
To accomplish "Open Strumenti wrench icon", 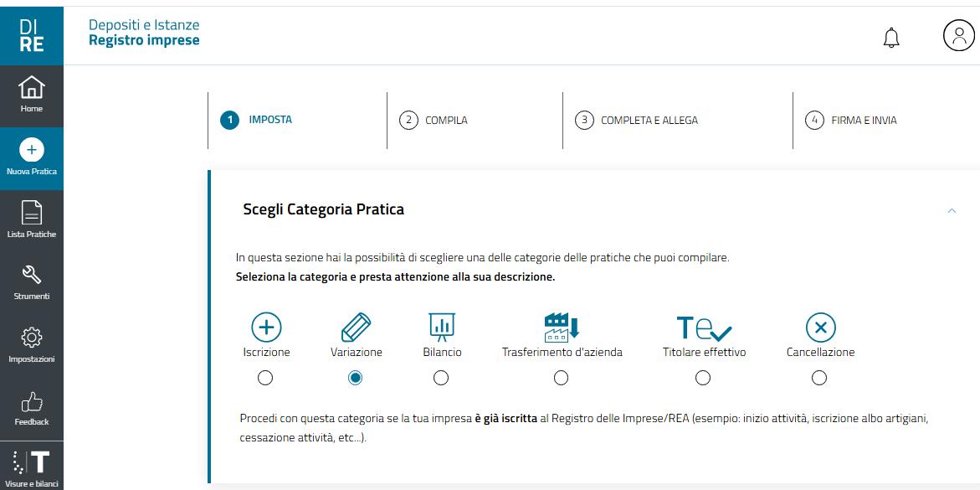I will (32, 281).
